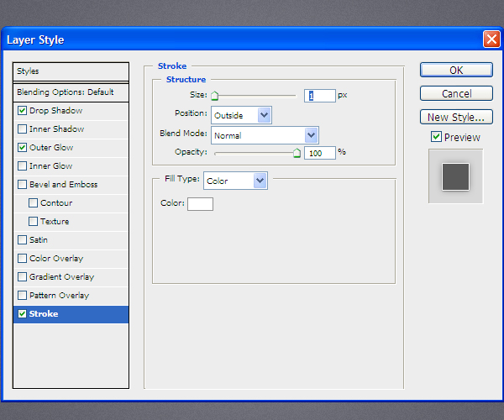The height and width of the screenshot is (420, 504).
Task: Enable the Inner Glow checkbox
Action: [22, 165]
